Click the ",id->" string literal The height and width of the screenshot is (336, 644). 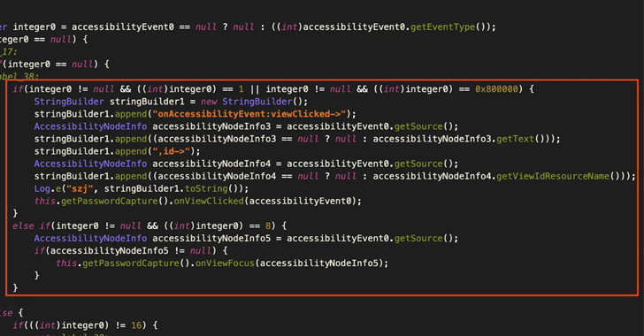pos(172,151)
